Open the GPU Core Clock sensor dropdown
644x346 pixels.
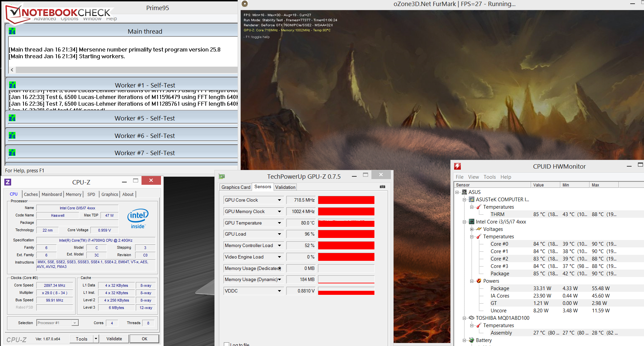(x=279, y=200)
